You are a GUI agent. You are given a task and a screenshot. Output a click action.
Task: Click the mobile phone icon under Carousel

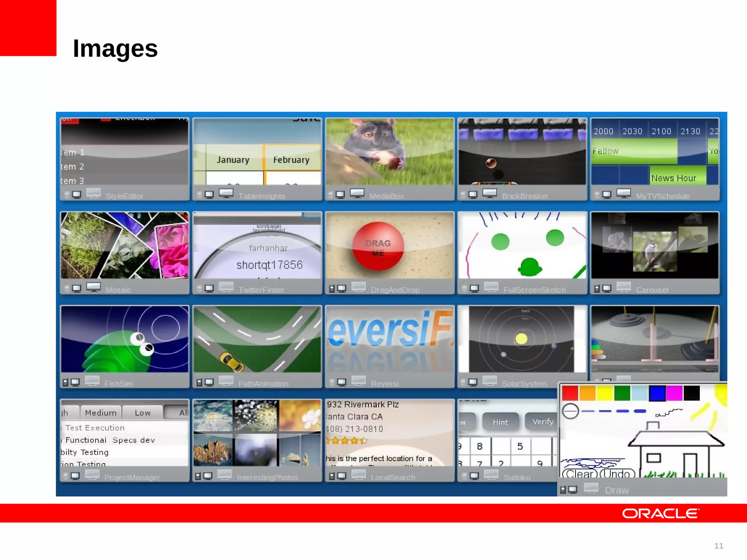597,289
